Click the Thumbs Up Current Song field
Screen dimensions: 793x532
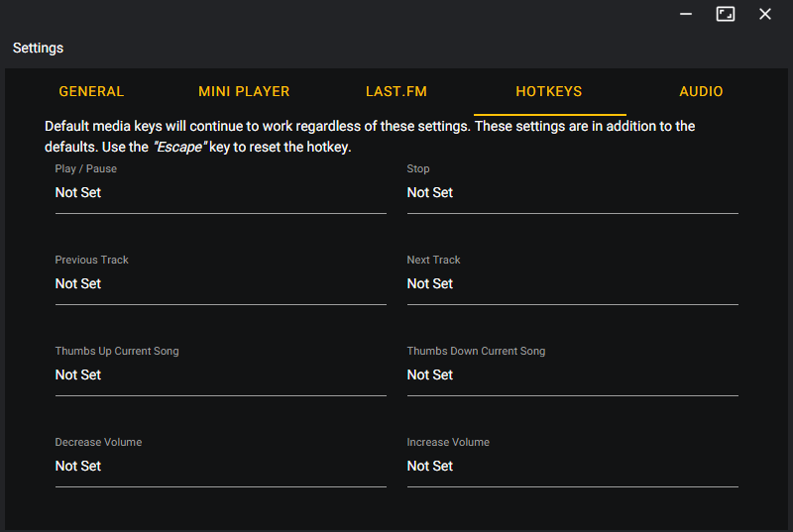tap(220, 375)
